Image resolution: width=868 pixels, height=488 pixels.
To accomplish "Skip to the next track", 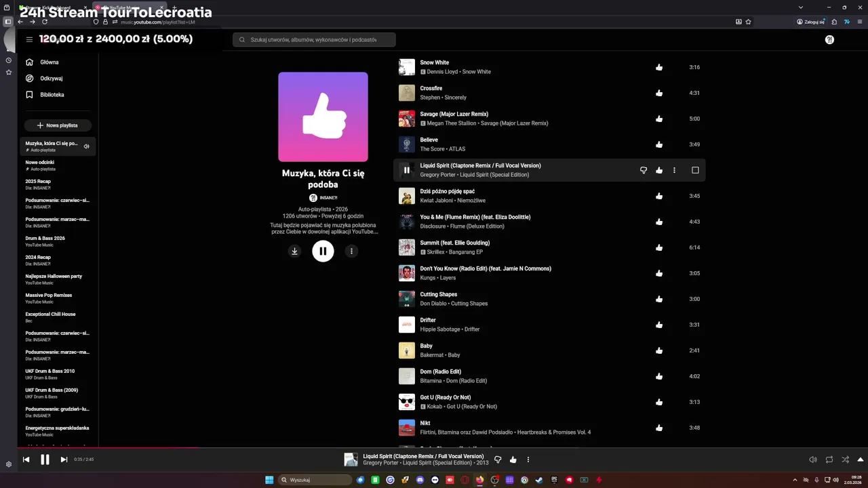I will [64, 460].
